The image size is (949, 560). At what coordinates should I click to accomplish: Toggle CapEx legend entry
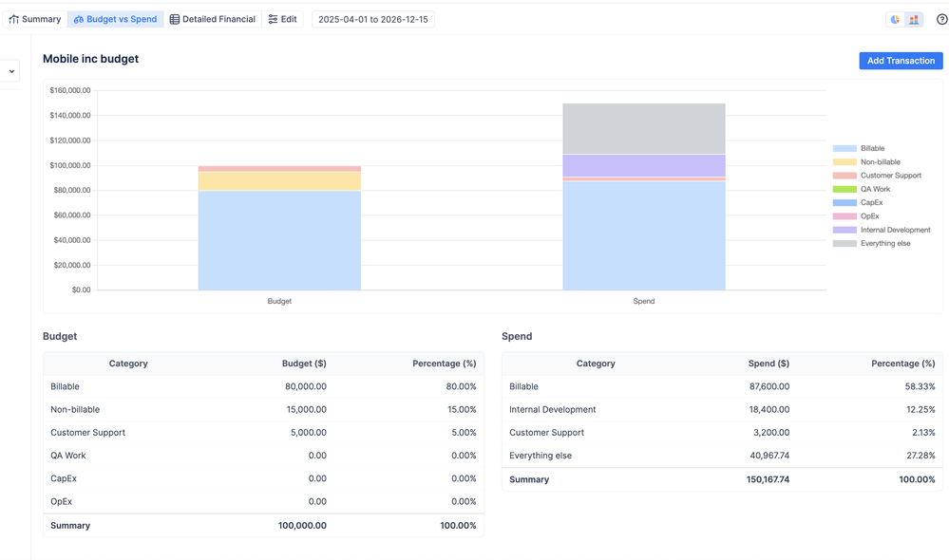point(858,202)
